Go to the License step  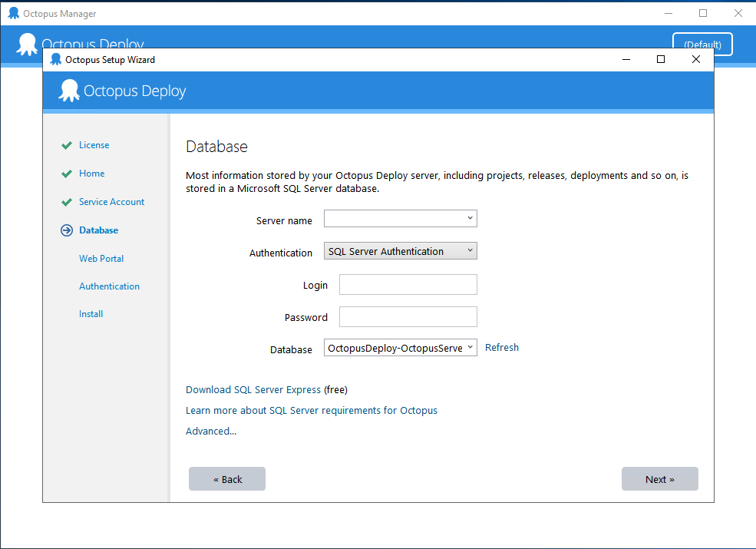[x=94, y=145]
